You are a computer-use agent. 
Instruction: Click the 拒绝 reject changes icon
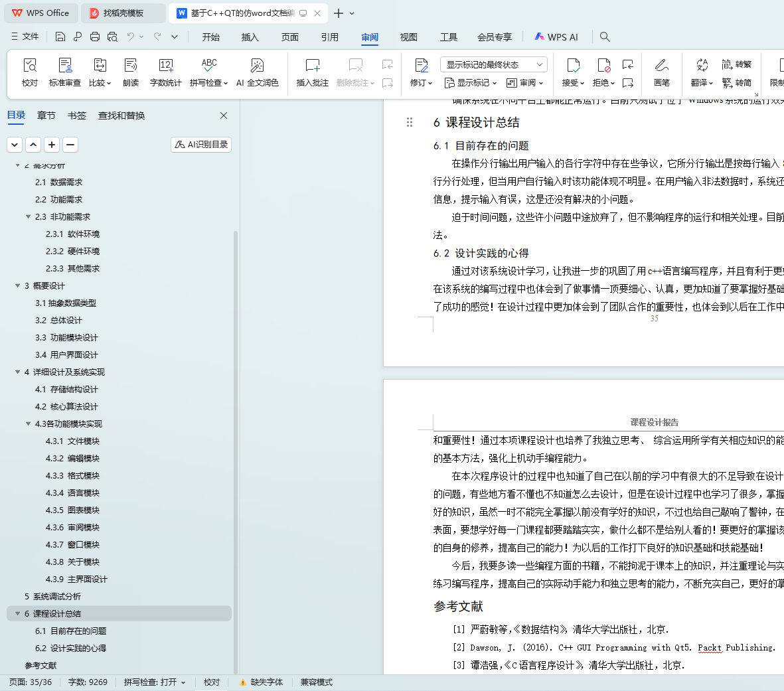click(x=603, y=66)
